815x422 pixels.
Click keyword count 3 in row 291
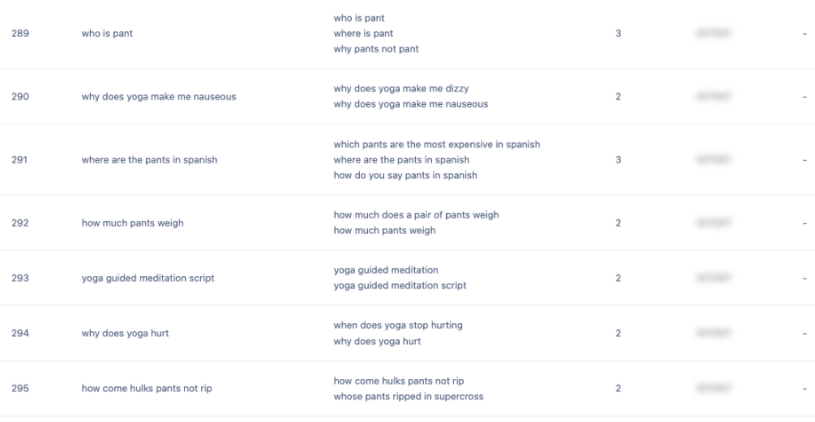[x=618, y=160]
